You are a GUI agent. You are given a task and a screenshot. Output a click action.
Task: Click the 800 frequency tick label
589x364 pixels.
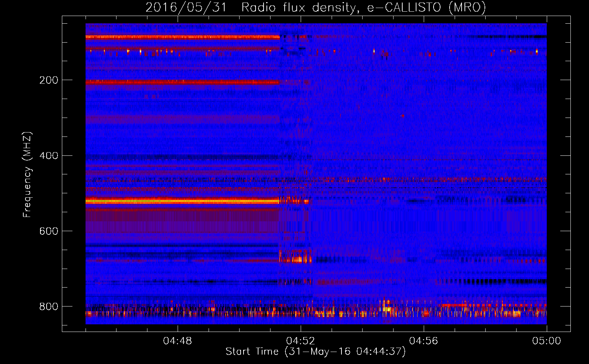click(x=49, y=306)
